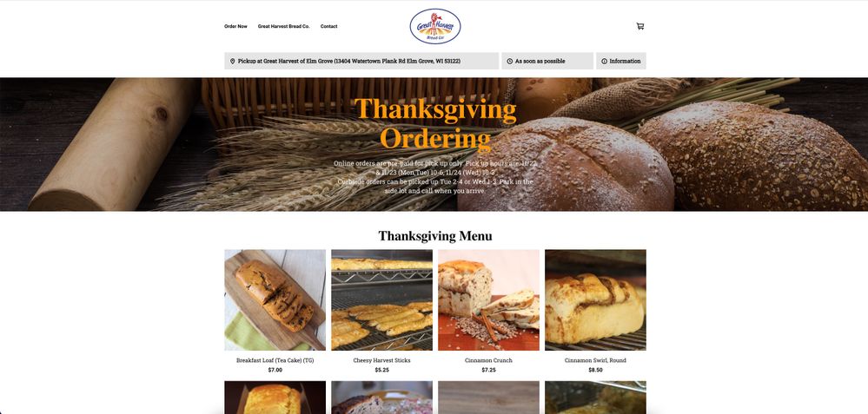The width and height of the screenshot is (868, 414).
Task: Change pickup location at Great Harvest of Elm Grove
Action: [x=361, y=61]
